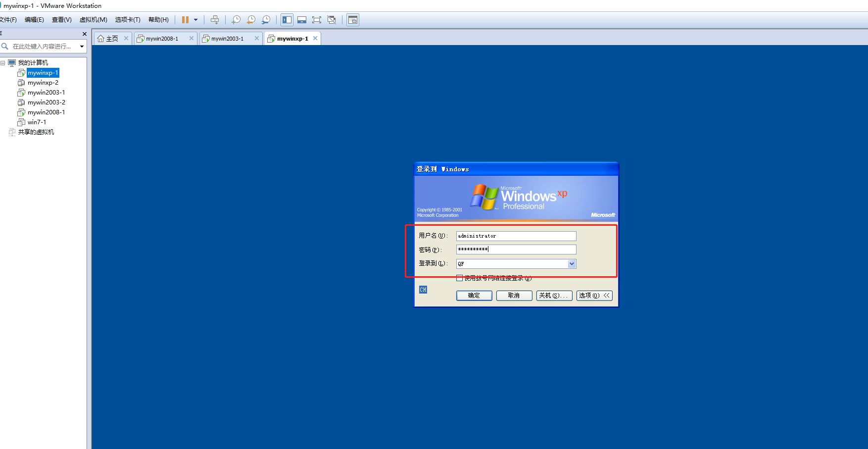Click the 用户名 username field
Screen dimensions: 868x449
click(516, 236)
